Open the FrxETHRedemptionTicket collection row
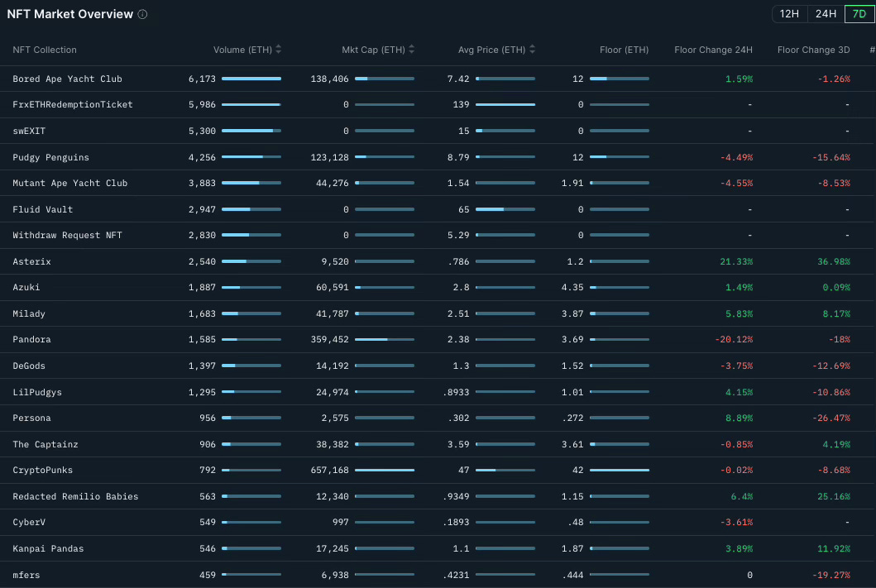This screenshot has width=876, height=588. coord(437,104)
